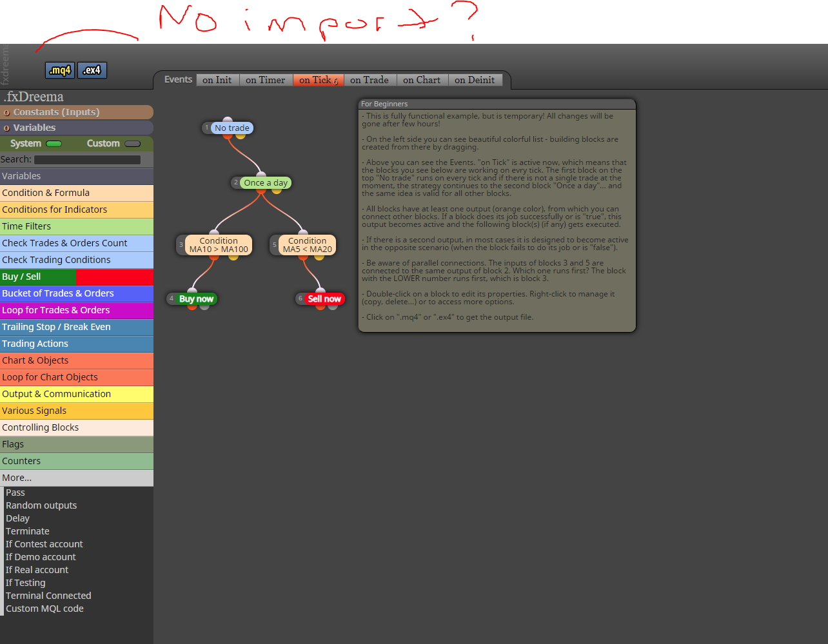Open the on Trade event tab
This screenshot has height=644, width=828.
click(x=370, y=80)
